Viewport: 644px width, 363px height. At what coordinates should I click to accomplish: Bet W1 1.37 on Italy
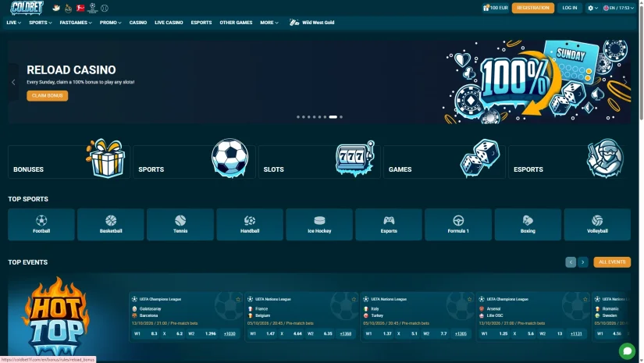click(380, 334)
